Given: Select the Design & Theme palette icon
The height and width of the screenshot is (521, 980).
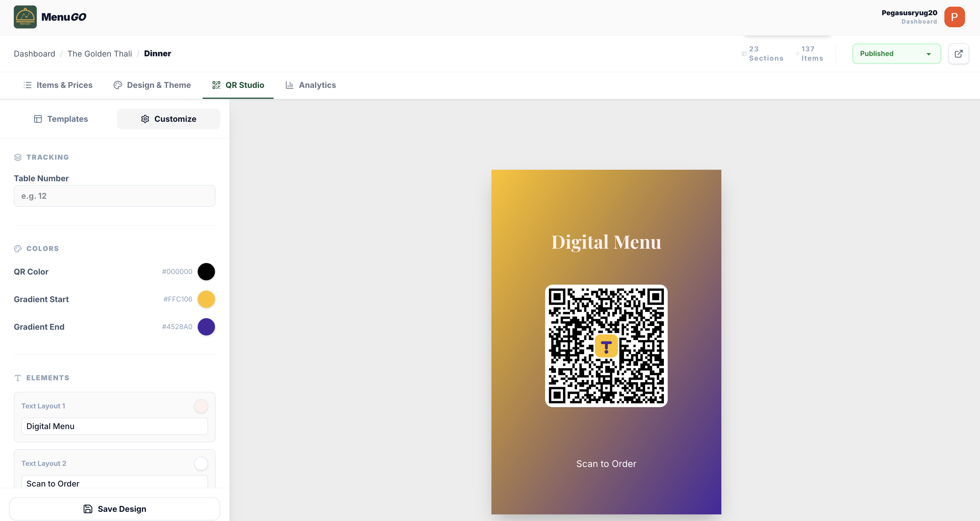Looking at the screenshot, I should pyautogui.click(x=118, y=85).
